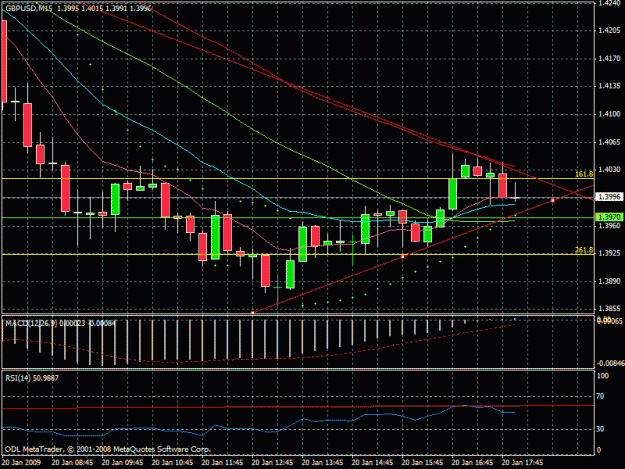Click the 1.4100 price axis value
The width and height of the screenshot is (625, 469).
pos(610,114)
